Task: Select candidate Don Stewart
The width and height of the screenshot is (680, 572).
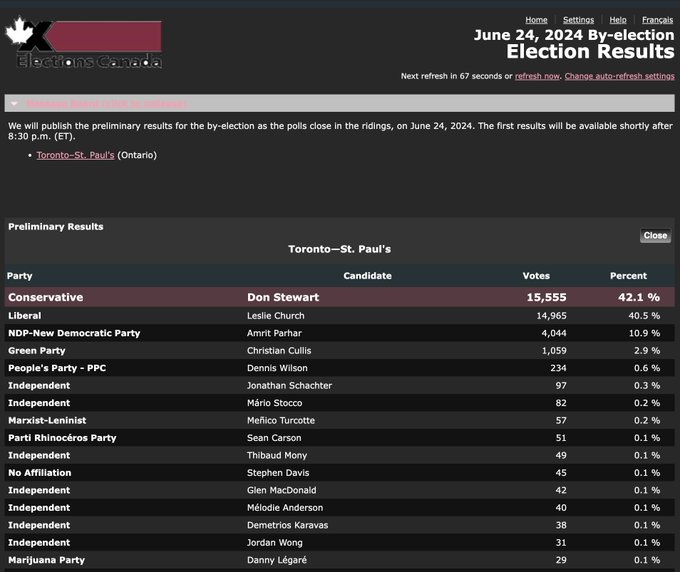Action: click(x=283, y=297)
